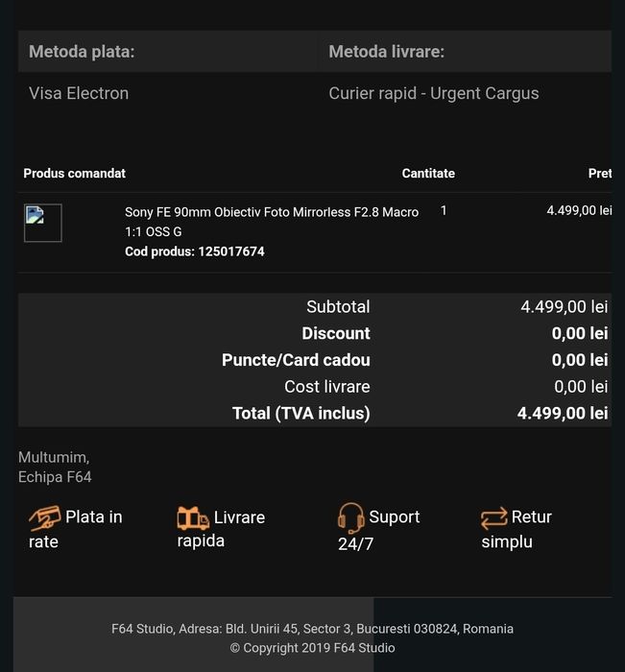Click the Produs comandat column header

point(75,174)
